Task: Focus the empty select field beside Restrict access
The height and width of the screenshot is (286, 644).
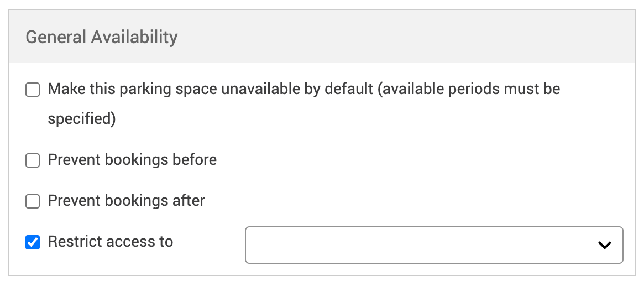Action: coord(420,245)
